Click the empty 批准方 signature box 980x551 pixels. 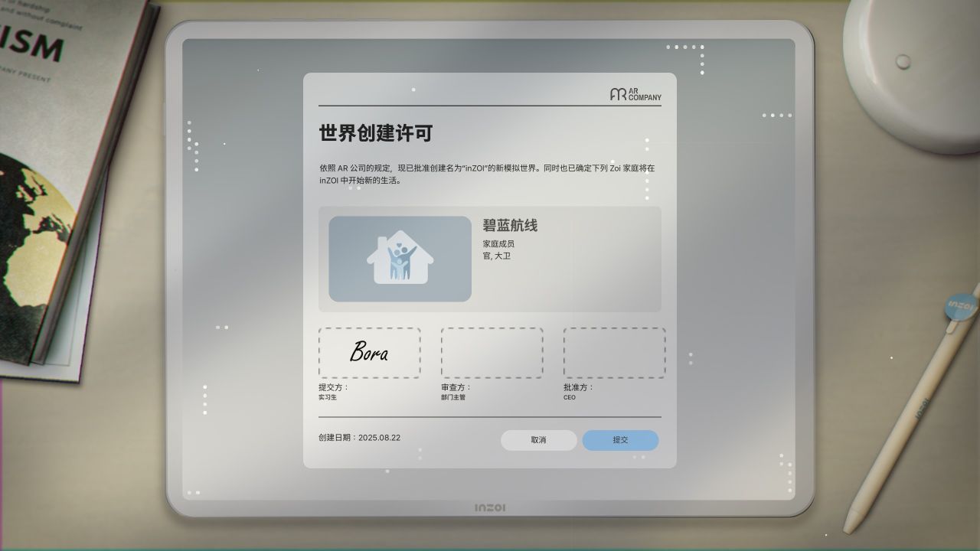point(615,353)
